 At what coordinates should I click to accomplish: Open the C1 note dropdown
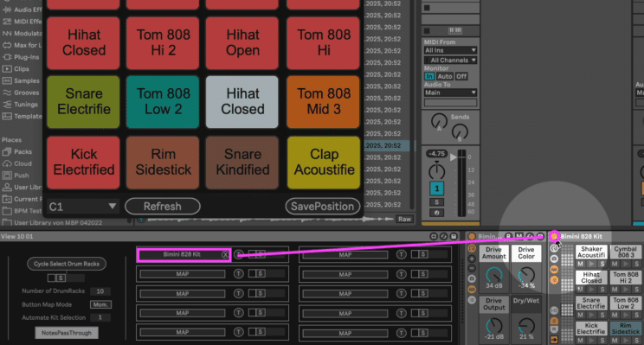pos(82,207)
